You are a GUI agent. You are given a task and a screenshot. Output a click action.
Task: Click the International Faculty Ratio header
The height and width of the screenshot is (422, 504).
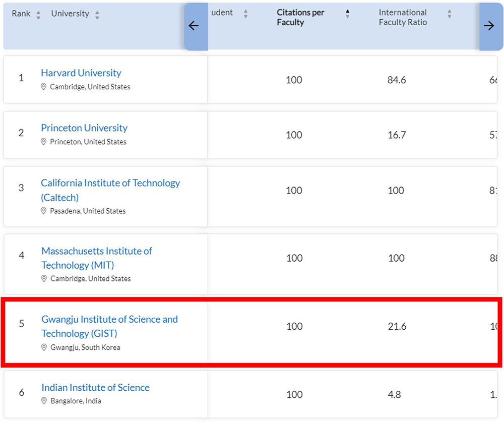403,18
